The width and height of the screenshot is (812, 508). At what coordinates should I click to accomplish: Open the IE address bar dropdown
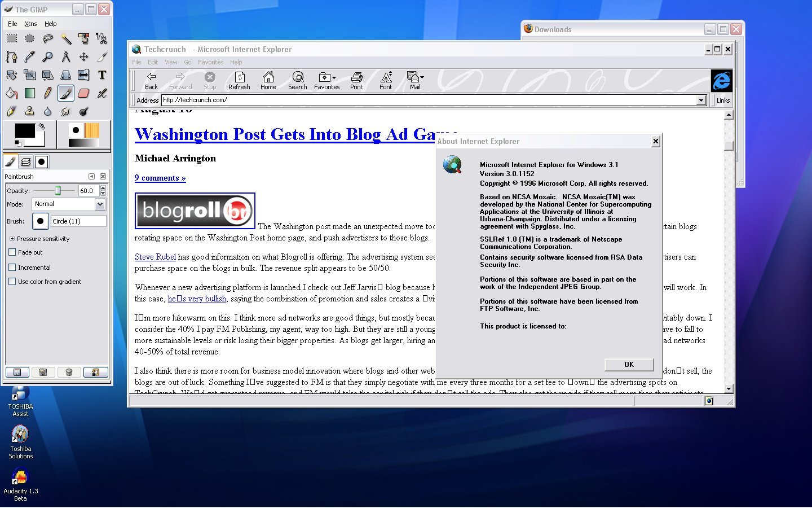pos(701,100)
